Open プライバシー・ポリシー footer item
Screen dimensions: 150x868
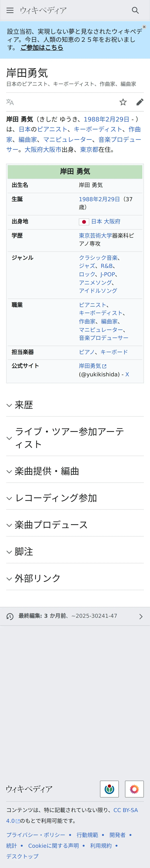pos(36,835)
